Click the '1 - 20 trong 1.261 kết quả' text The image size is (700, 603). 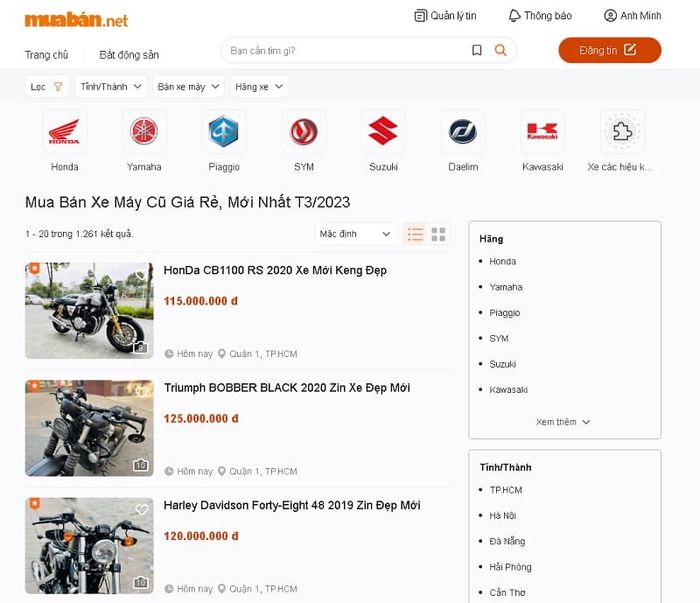coord(79,234)
